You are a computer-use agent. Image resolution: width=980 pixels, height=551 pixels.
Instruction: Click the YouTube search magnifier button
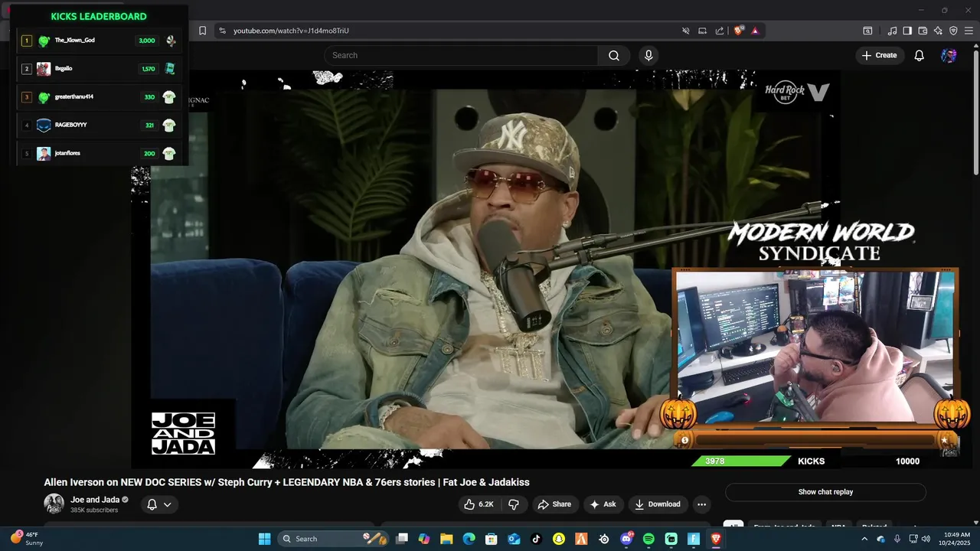click(614, 55)
